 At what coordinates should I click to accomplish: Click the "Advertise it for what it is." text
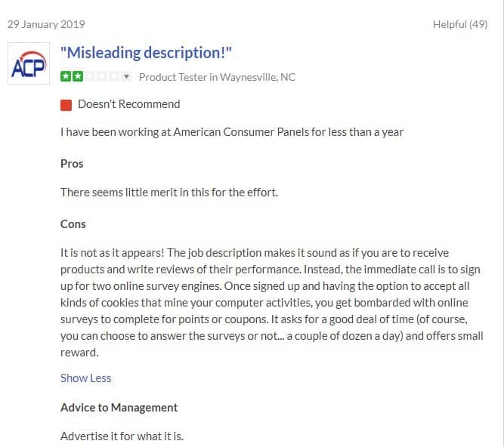click(122, 436)
